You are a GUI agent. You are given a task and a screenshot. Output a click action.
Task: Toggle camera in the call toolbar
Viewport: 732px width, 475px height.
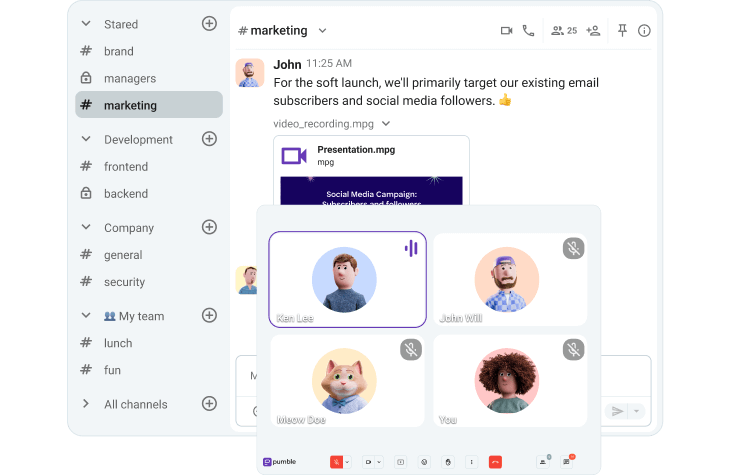click(368, 462)
